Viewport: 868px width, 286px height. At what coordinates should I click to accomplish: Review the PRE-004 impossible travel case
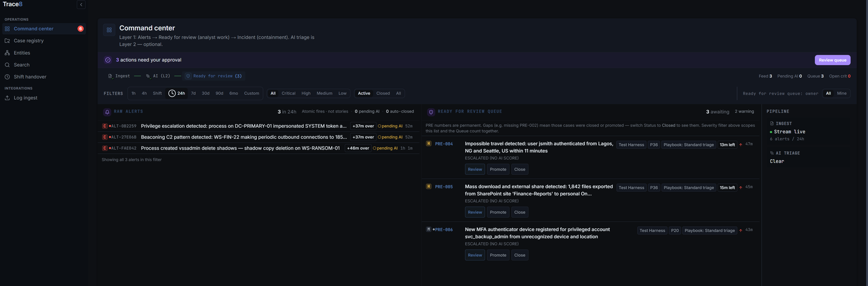click(475, 170)
